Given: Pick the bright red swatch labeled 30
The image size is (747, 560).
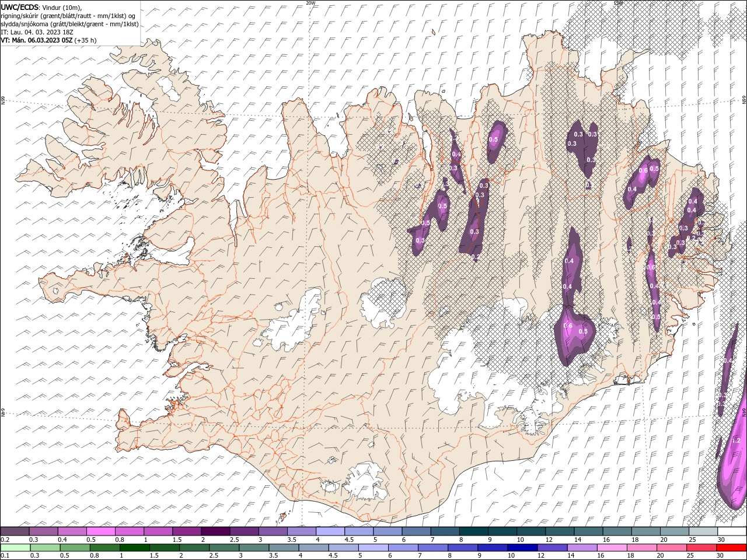Looking at the screenshot, I should click(x=731, y=548).
